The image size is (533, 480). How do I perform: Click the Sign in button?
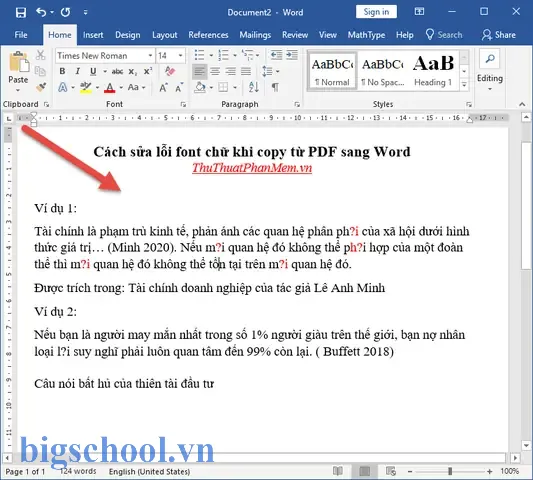[x=376, y=12]
